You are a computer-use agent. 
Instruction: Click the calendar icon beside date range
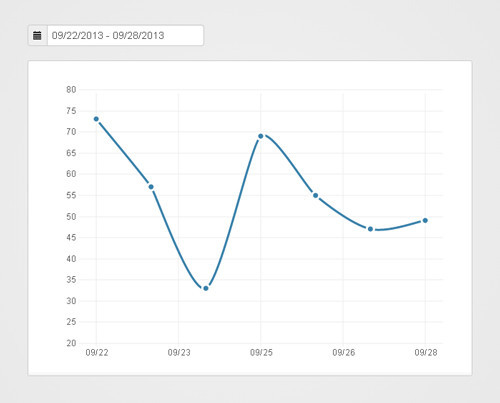tap(37, 35)
